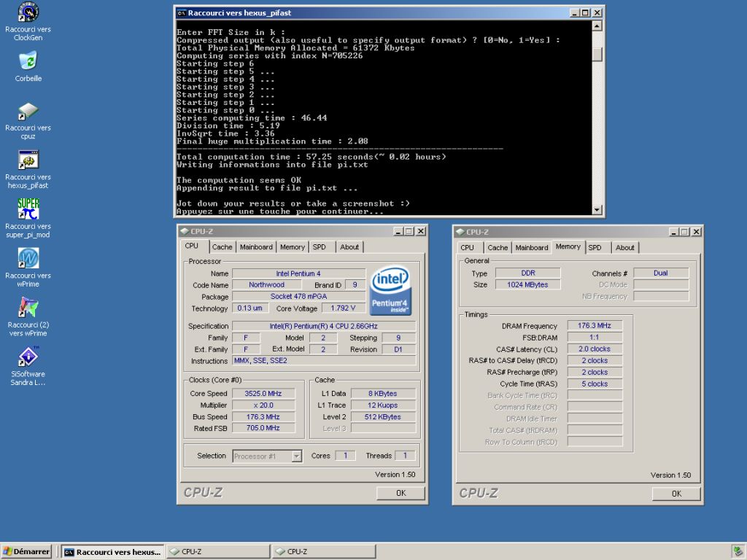Click the DRAM Frequency 176.3 MHz field
Screen dimensions: 747x560
(595, 326)
